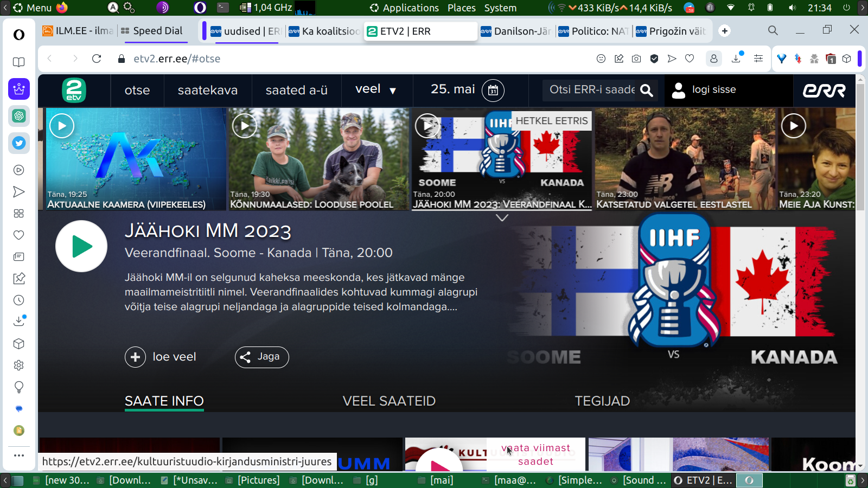Open ChatGPT in the sidebar
868x488 pixels.
[19, 115]
